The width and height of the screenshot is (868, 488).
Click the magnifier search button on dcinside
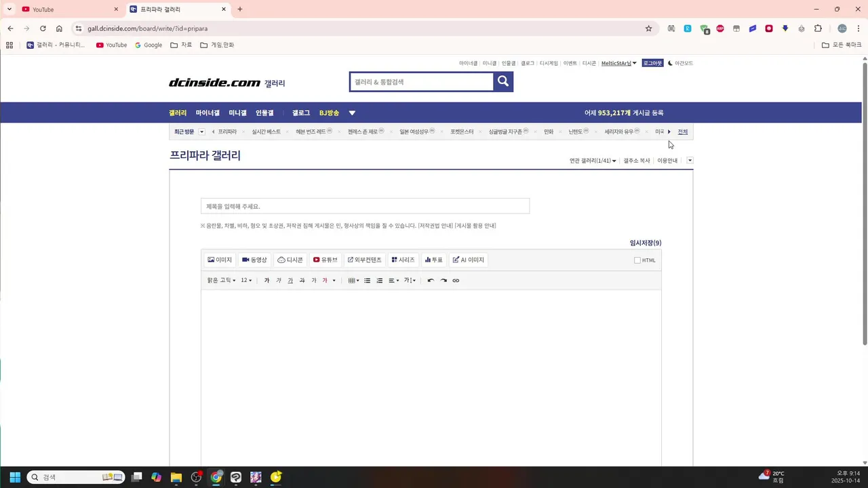pyautogui.click(x=503, y=81)
